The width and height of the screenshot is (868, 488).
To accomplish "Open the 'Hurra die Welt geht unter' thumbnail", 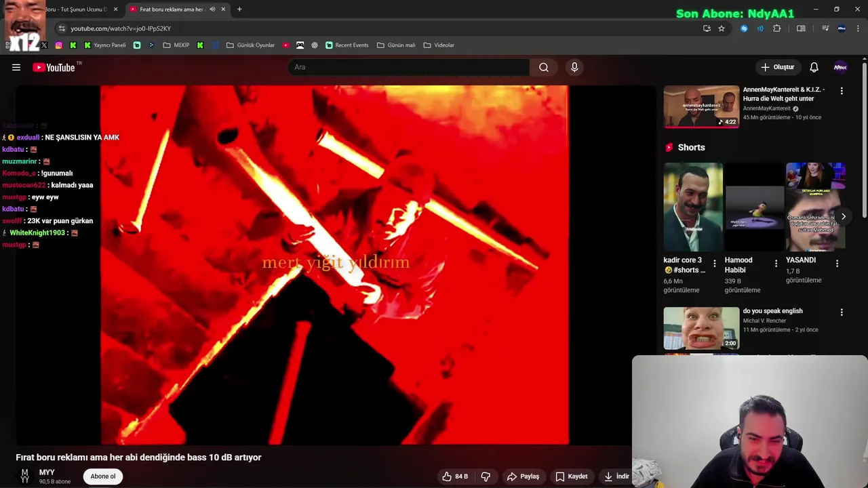I will 701,106.
